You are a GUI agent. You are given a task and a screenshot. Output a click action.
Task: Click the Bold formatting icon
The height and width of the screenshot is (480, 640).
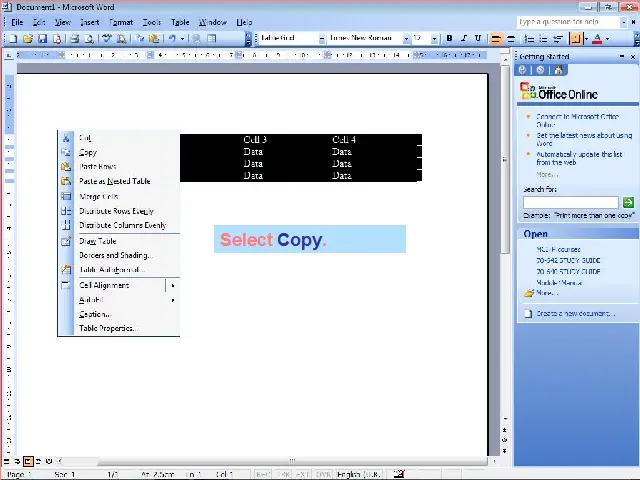click(x=449, y=39)
